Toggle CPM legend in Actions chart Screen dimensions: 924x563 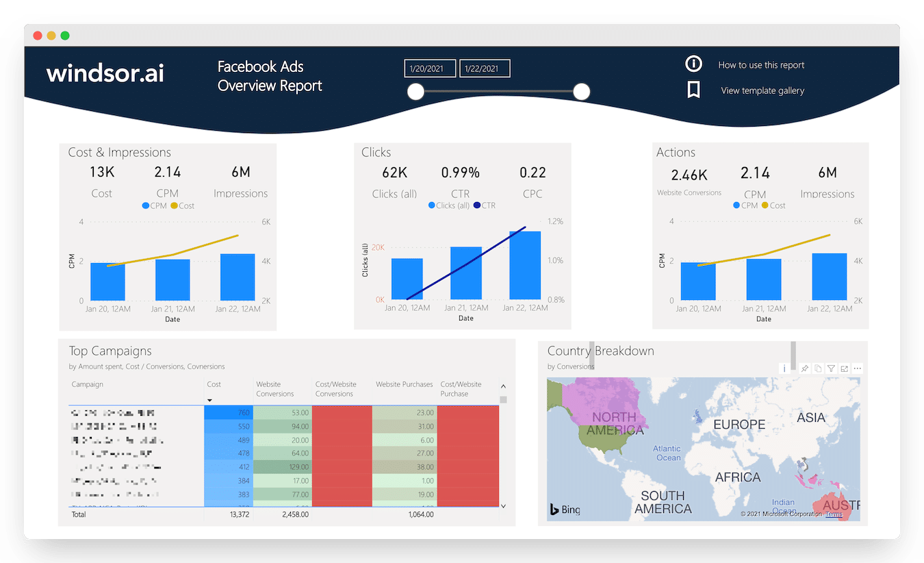click(x=745, y=205)
